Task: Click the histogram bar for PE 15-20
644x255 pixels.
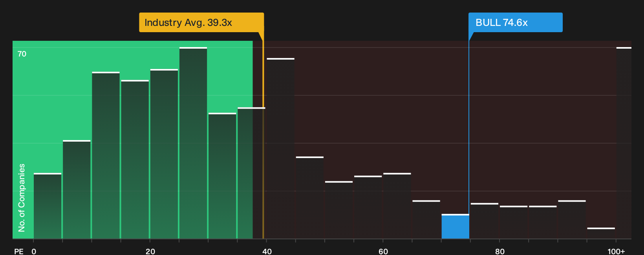Action: click(x=135, y=160)
